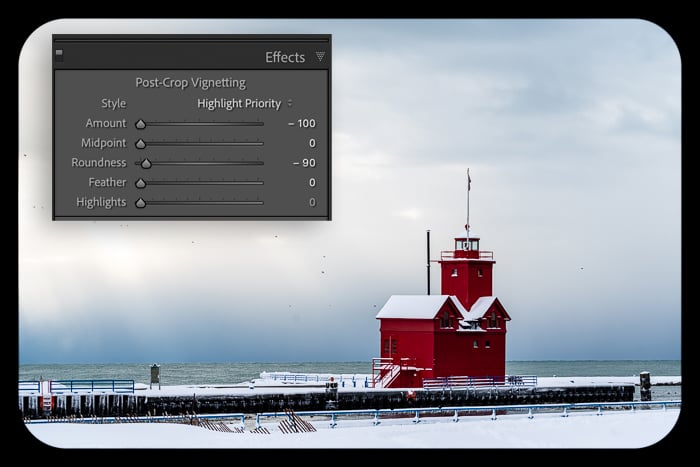This screenshot has width=700, height=467.
Task: Click the Highlights slider handle
Action: pos(141,203)
